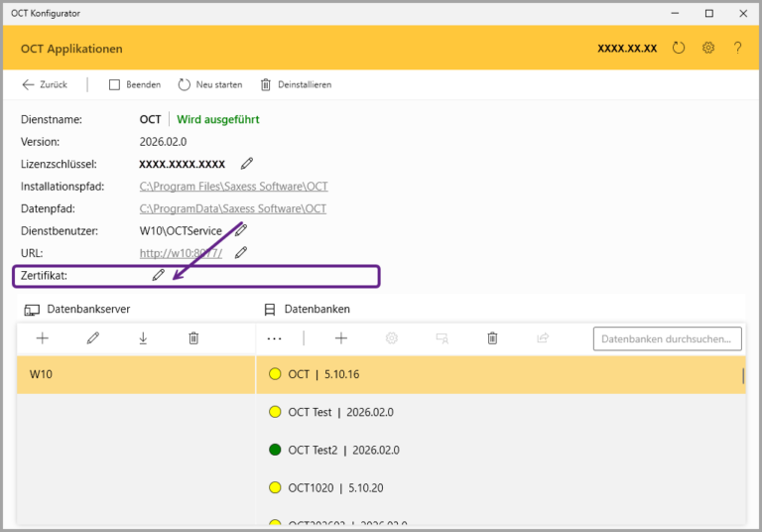Open the Installationspfad link
The image size is (762, 532).
[233, 187]
